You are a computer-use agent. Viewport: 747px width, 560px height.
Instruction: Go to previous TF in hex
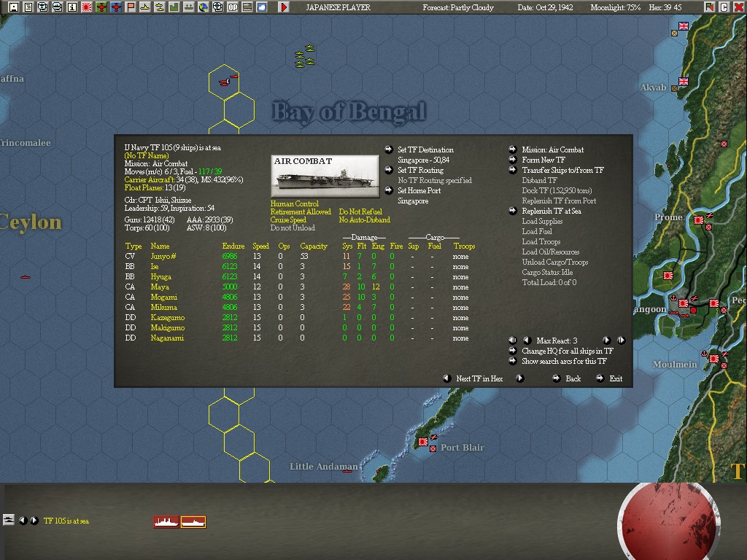click(x=447, y=378)
